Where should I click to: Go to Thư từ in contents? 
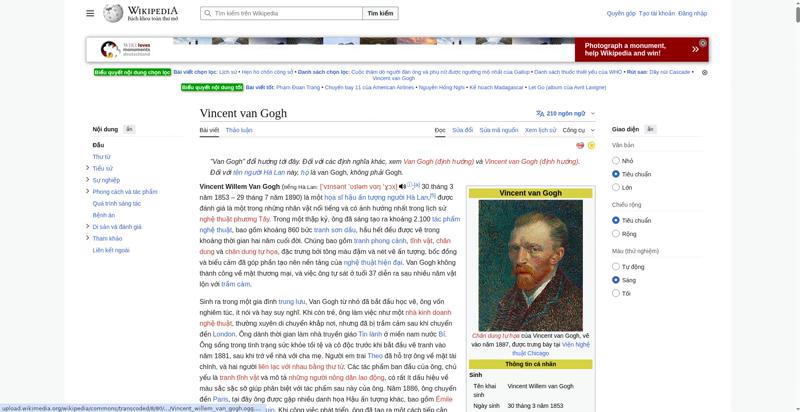click(x=101, y=157)
